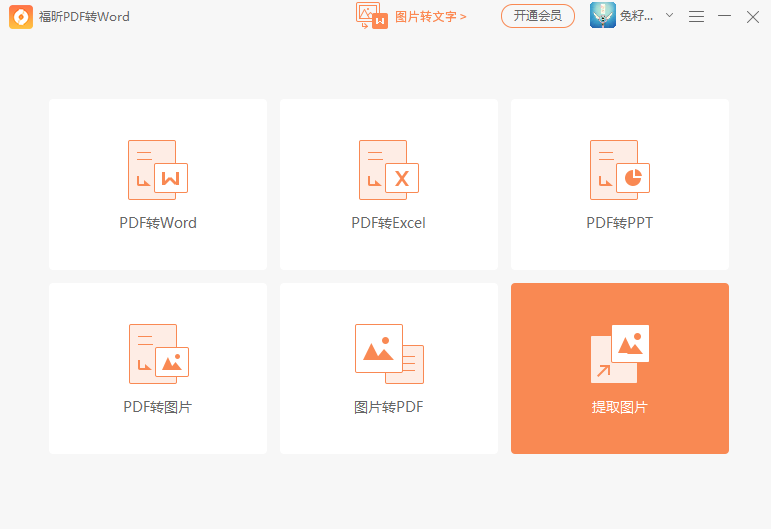This screenshot has height=529, width=771.
Task: Close the 福昕PDF转Word window
Action: point(753,17)
